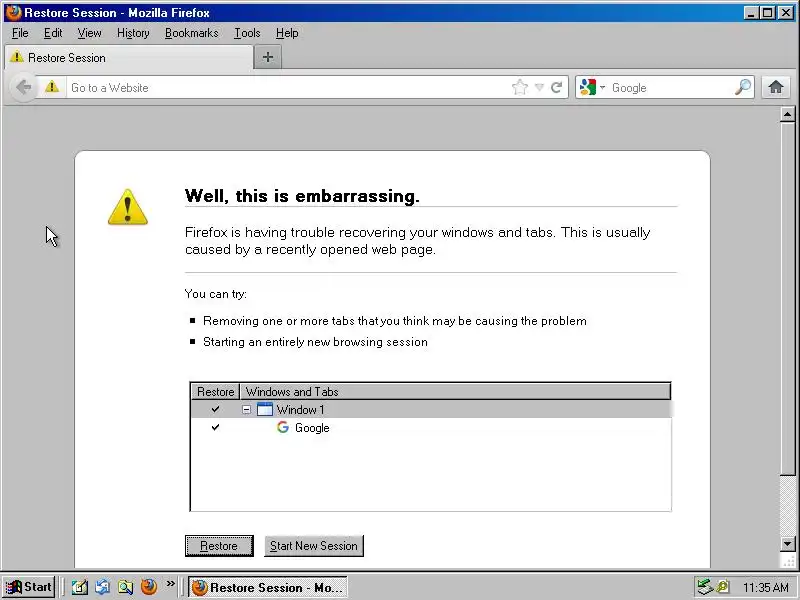800x600 pixels.
Task: Go to the home page button
Action: tap(776, 87)
